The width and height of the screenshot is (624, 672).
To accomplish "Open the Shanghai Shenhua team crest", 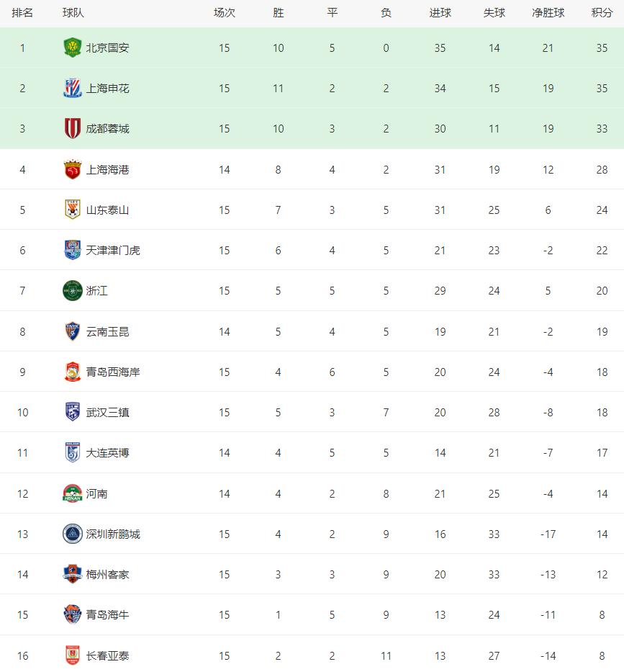I will coord(73,88).
